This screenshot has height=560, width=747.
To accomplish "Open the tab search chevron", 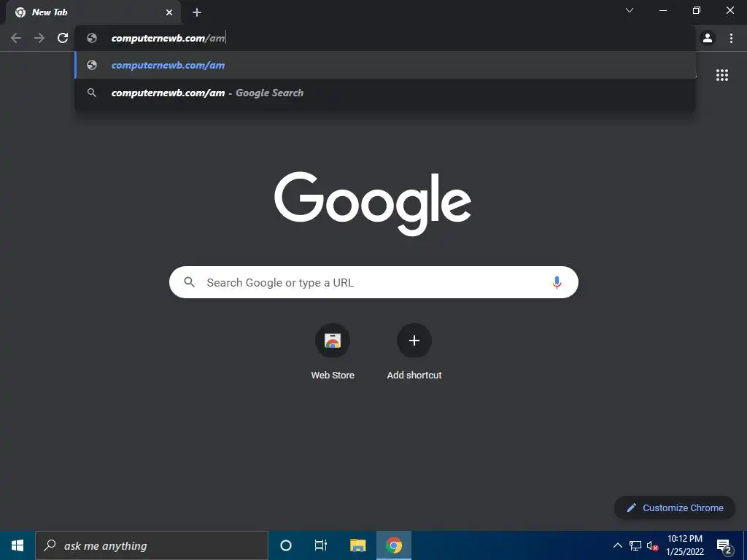I will [630, 10].
